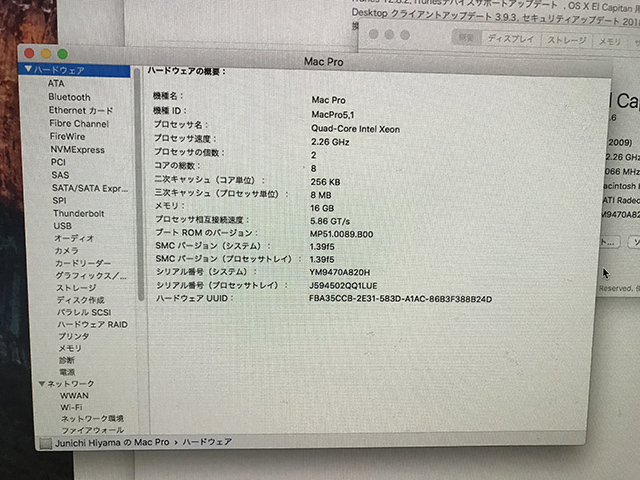640x480 pixels.
Task: Select ファイアウォール in sidebar
Action: pyautogui.click(x=93, y=430)
